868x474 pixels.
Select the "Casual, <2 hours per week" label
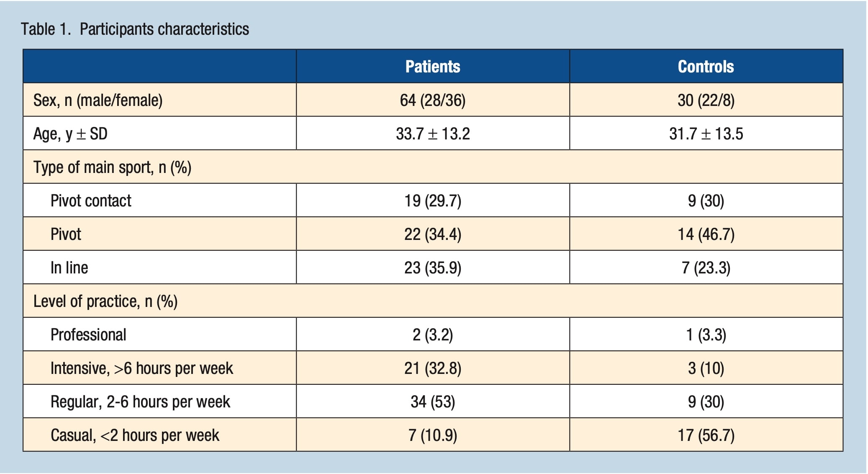pos(135,435)
